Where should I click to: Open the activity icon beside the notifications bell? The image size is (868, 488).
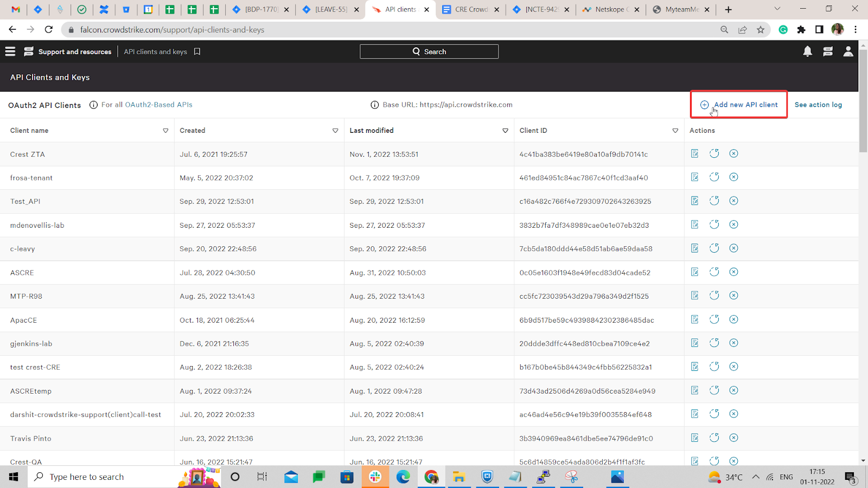coord(828,52)
